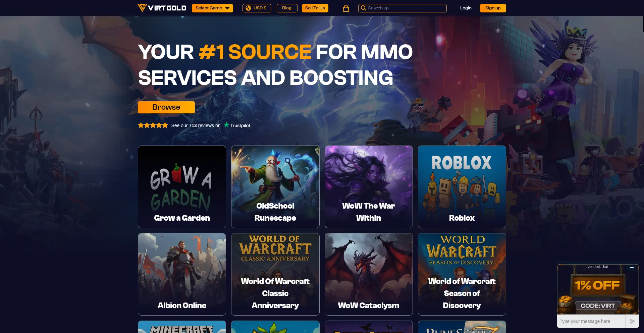Click the five-star rating icons
The width and height of the screenshot is (644, 333).
153,125
